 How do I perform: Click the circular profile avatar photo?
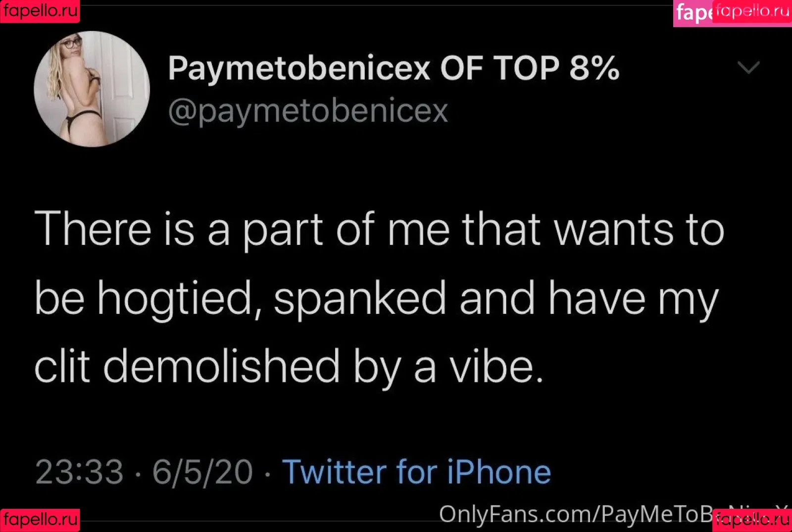[x=92, y=89]
